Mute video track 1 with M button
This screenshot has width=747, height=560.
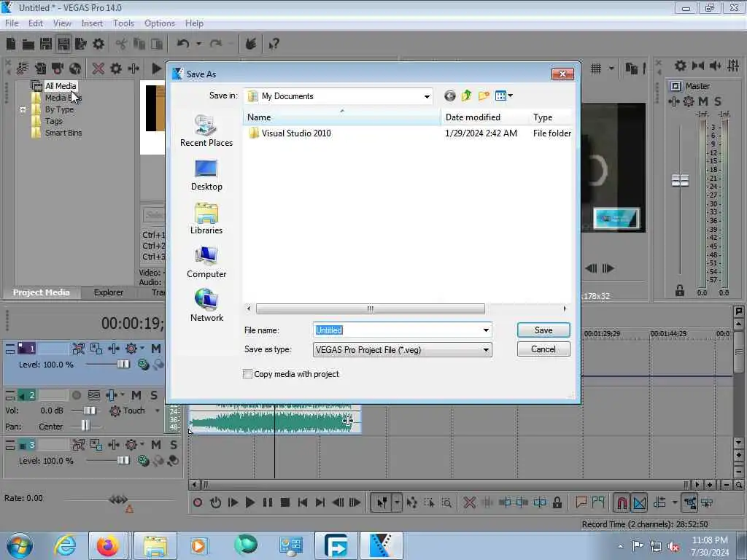click(156, 349)
